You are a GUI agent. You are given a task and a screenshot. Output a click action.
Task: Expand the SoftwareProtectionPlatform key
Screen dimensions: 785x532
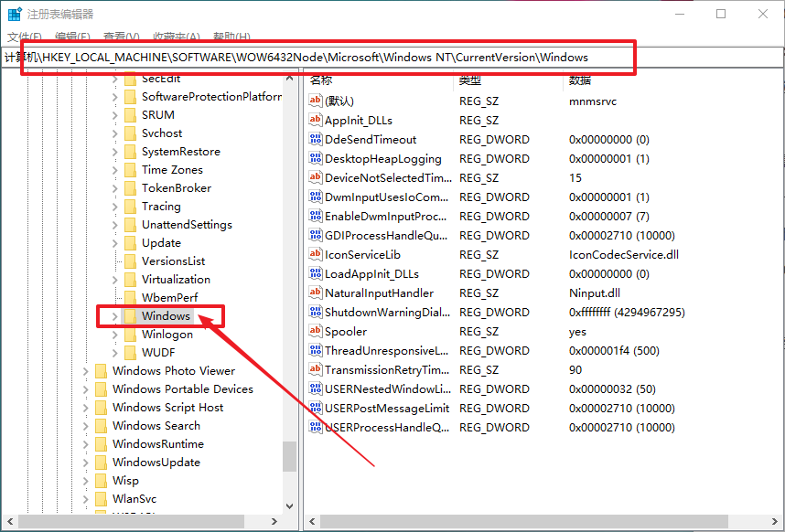point(114,97)
